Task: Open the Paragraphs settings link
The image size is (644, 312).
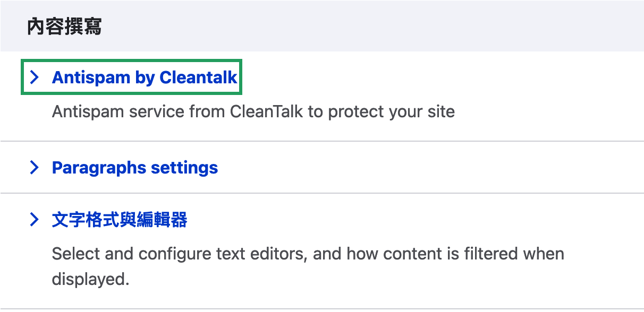Action: coord(135,168)
